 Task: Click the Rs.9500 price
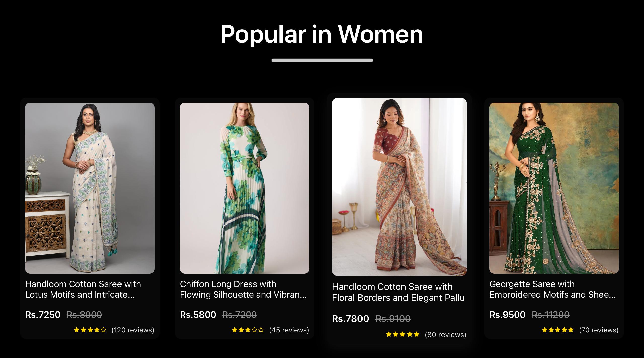507,315
